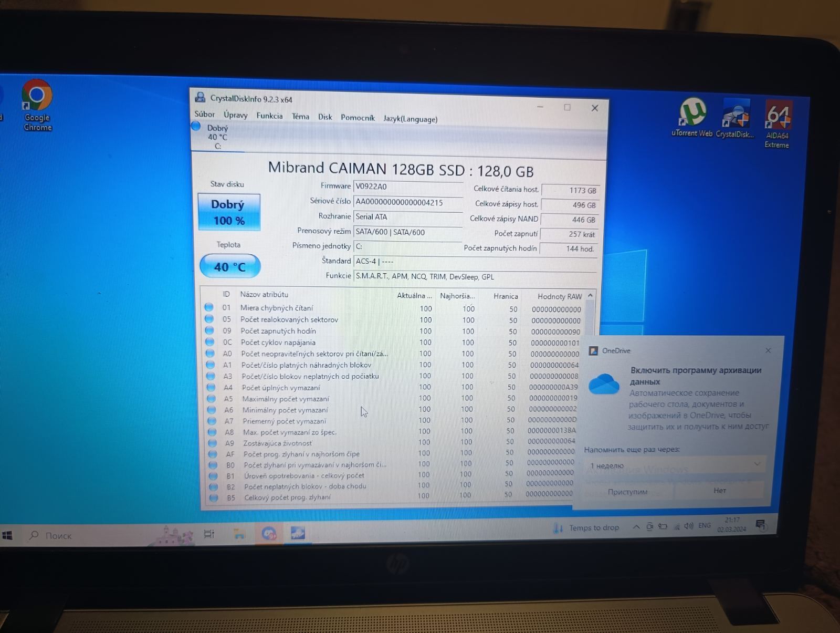Select the Počet cyklov napájania row
Viewport: 840px width, 633px height.
click(394, 343)
